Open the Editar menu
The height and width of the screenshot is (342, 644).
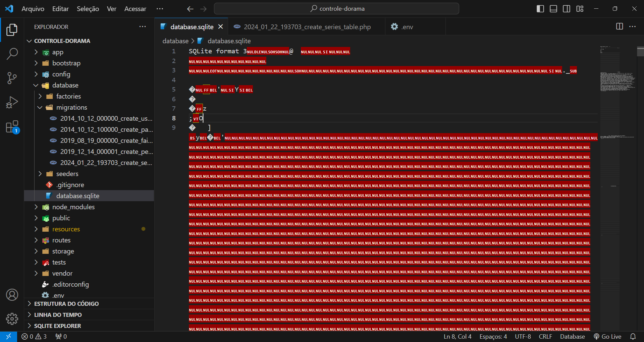tap(60, 9)
